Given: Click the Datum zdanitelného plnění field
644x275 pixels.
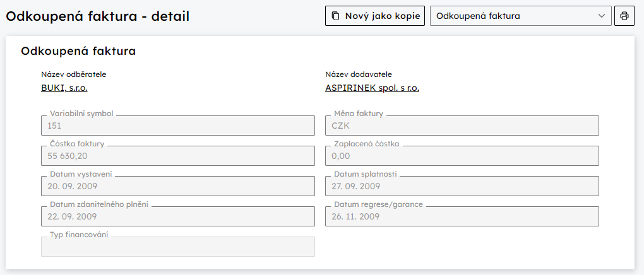Looking at the screenshot, I should tap(178, 216).
